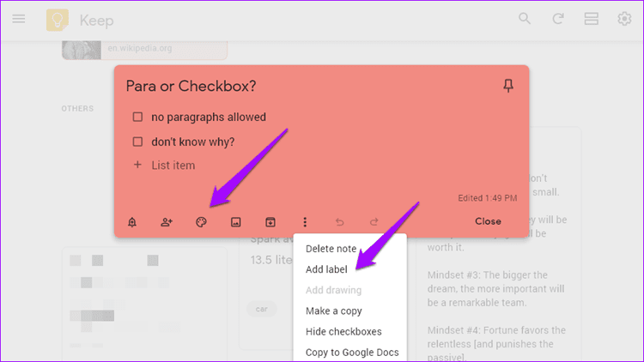Open the three-dot More menu
This screenshot has height=362, width=644.
(x=305, y=222)
